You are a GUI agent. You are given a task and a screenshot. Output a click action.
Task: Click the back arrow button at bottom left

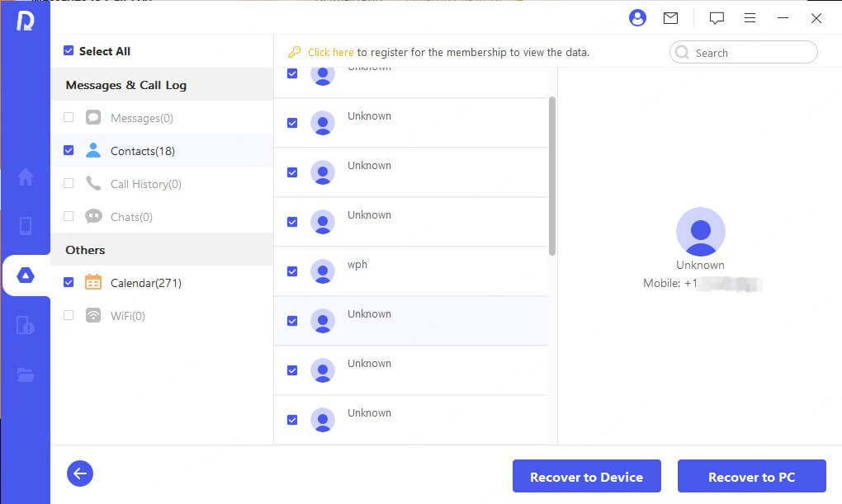79,473
